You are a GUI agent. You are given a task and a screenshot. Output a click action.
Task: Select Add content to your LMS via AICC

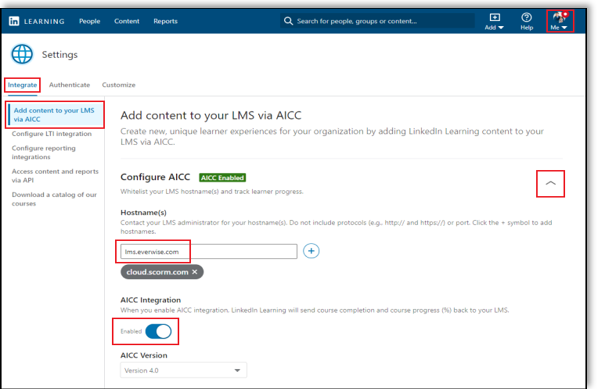pyautogui.click(x=56, y=115)
